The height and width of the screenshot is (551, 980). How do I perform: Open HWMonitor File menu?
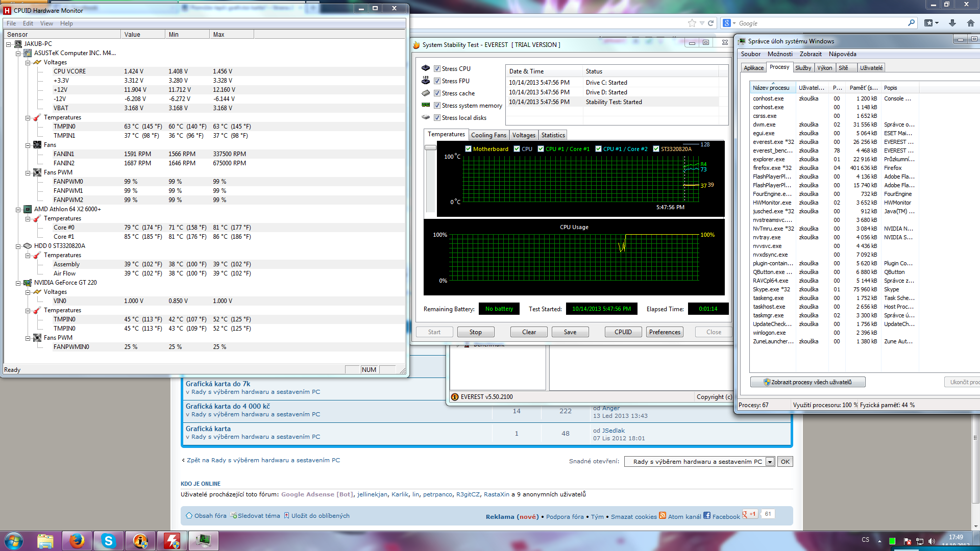pyautogui.click(x=11, y=23)
